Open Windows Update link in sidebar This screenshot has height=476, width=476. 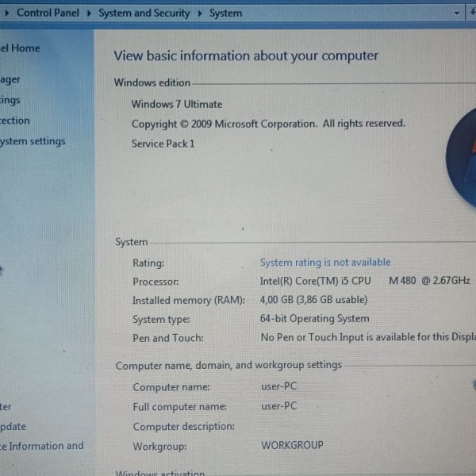[x=13, y=427]
